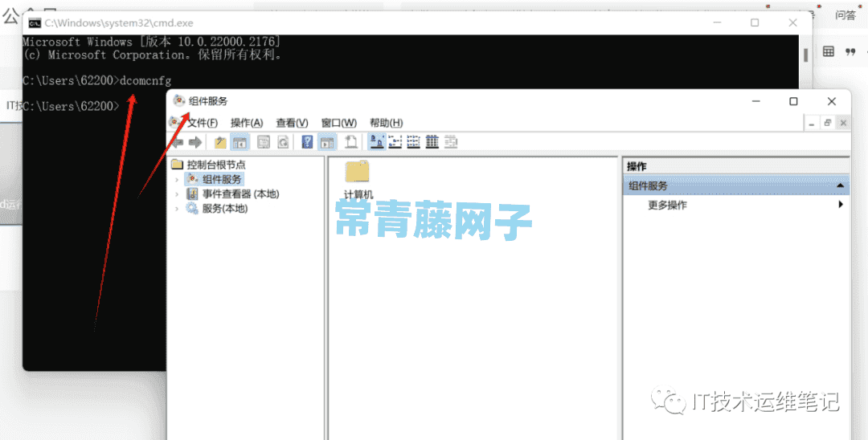Image resolution: width=868 pixels, height=440 pixels.
Task: Switch to Large Icons view in toolbar
Action: click(x=376, y=142)
